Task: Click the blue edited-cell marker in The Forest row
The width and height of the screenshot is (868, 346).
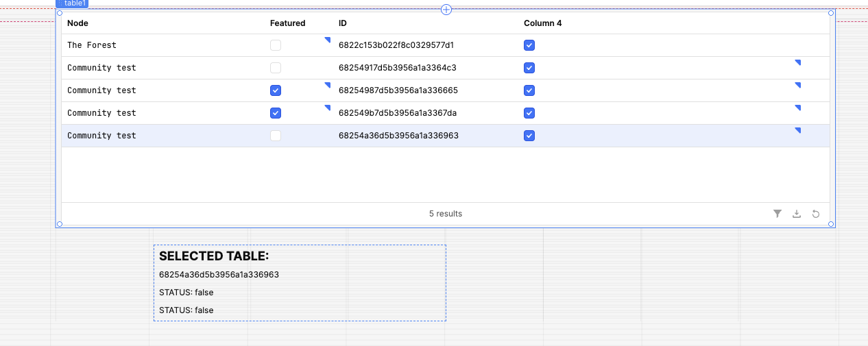Action: coord(328,40)
